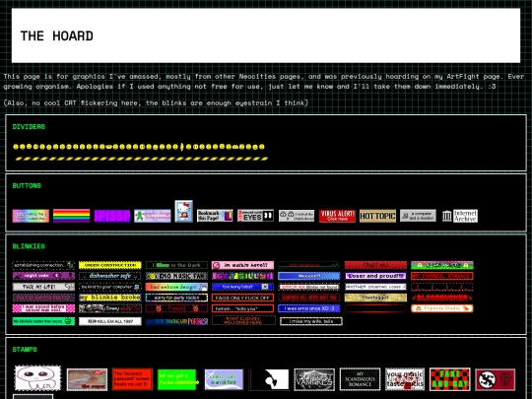Click the Internet Archive button
Viewport: 532px width, 399px height.
tap(460, 216)
